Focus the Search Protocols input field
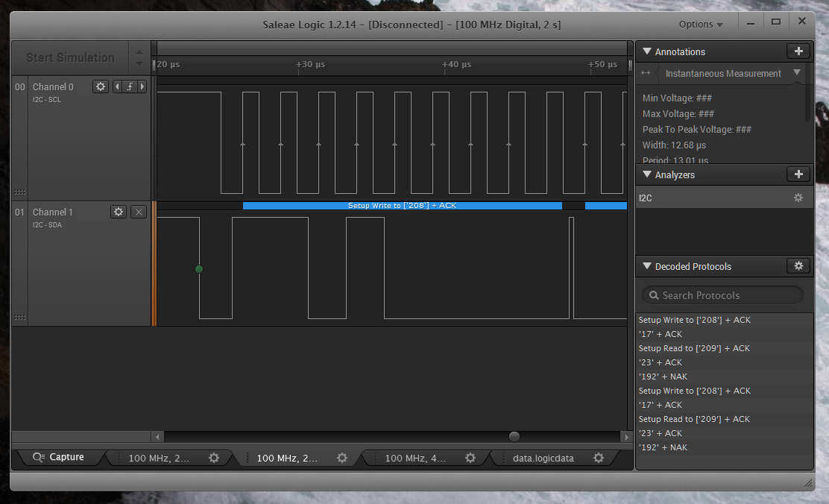829x504 pixels. [722, 295]
